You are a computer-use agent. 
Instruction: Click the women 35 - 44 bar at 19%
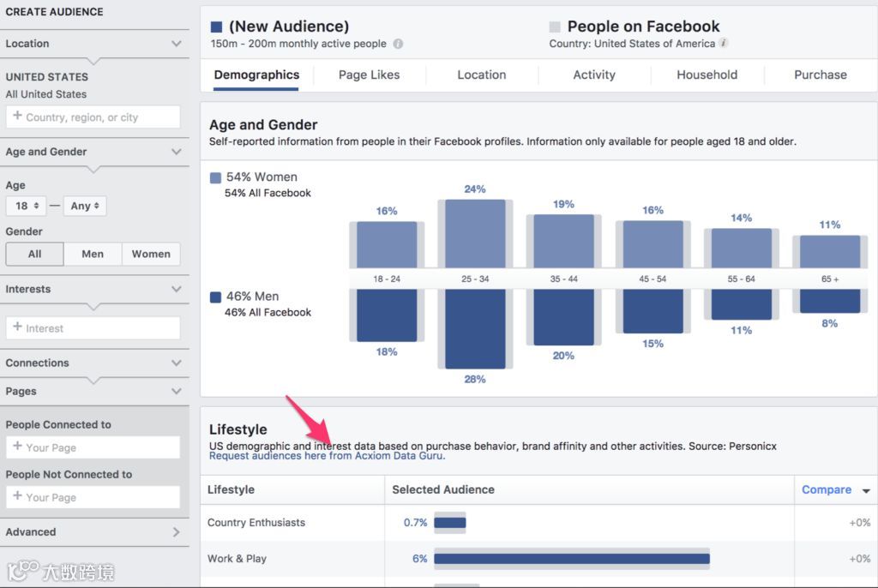pos(563,241)
